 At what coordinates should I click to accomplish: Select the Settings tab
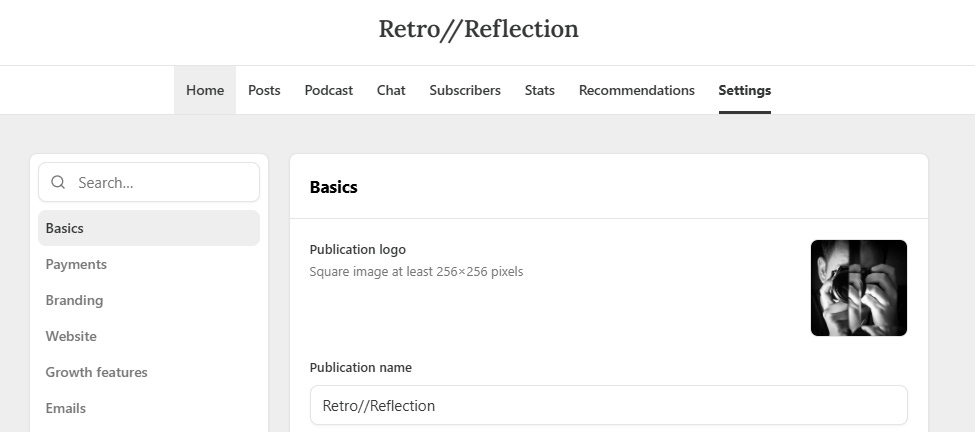click(x=744, y=90)
